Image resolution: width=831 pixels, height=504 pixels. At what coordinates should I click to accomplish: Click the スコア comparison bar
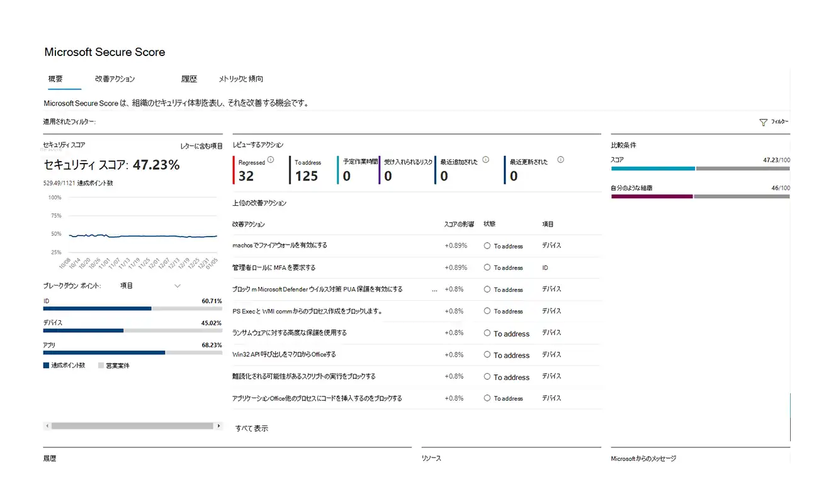coord(701,169)
